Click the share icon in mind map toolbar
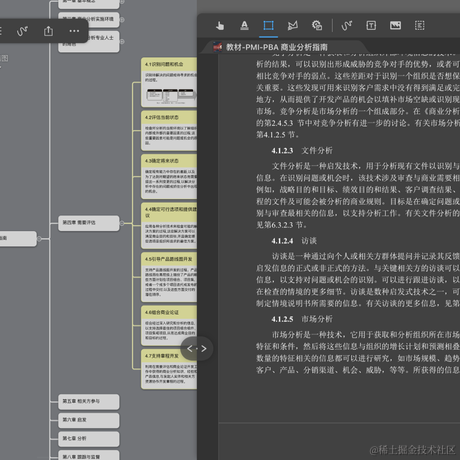 tap(48, 31)
